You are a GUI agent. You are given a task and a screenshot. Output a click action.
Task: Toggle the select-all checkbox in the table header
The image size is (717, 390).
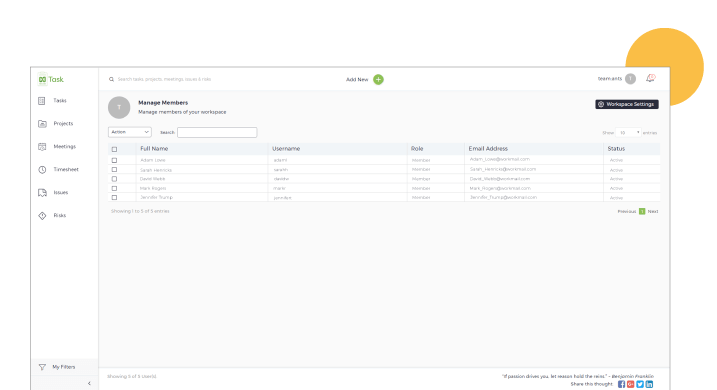(x=114, y=149)
